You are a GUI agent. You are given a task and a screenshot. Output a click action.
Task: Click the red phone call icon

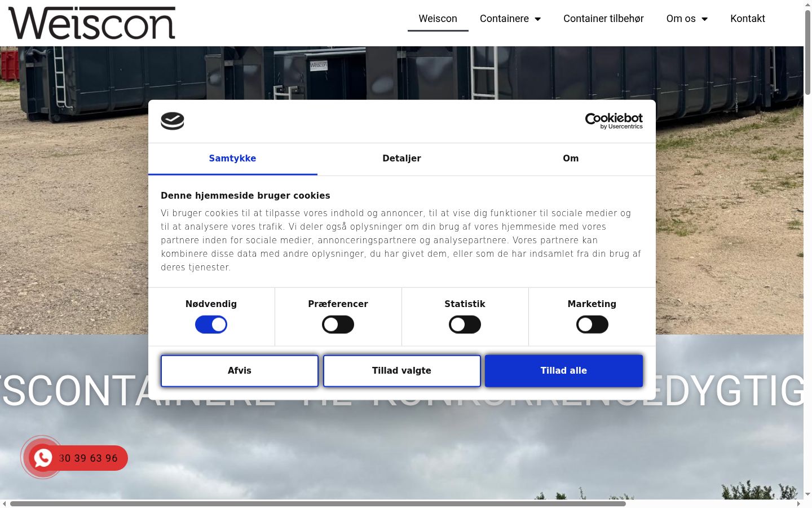click(x=43, y=458)
